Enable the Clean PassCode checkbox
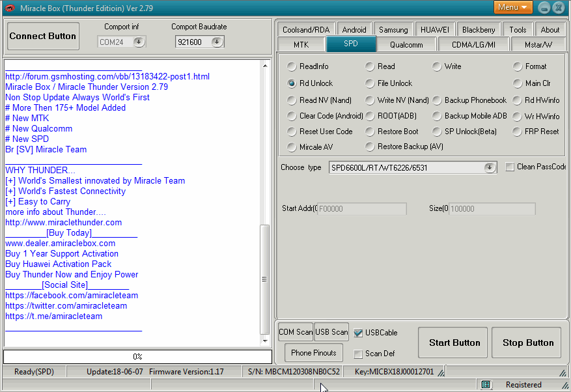 (510, 167)
